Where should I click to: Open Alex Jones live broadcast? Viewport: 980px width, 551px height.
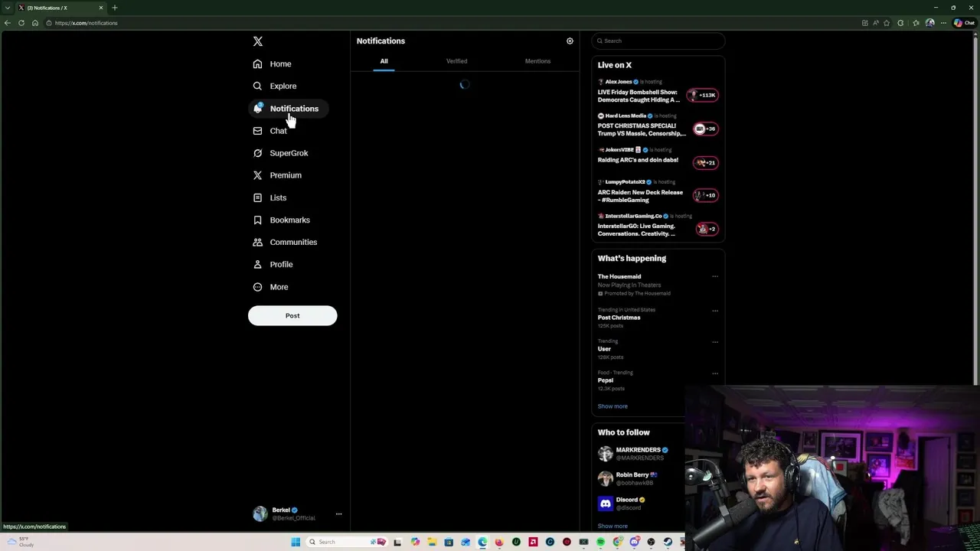tap(658, 92)
